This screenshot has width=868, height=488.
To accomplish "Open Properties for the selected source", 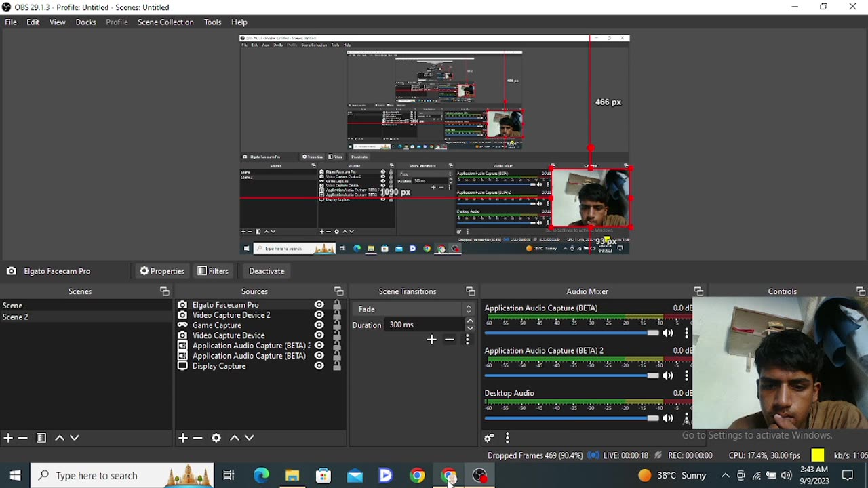I will tap(162, 271).
